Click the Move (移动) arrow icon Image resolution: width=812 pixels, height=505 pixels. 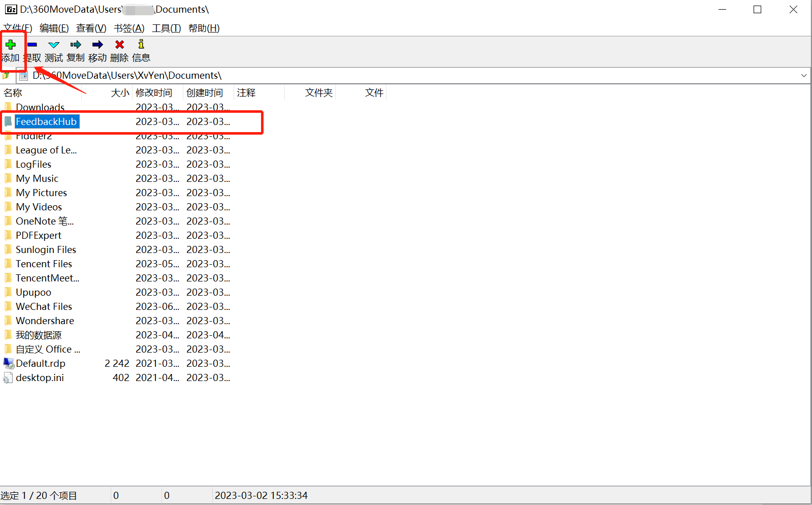98,45
